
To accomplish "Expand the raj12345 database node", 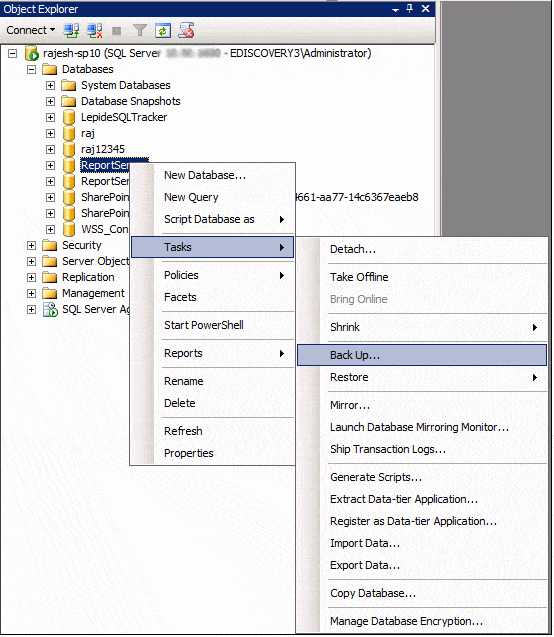I will pyautogui.click(x=50, y=150).
